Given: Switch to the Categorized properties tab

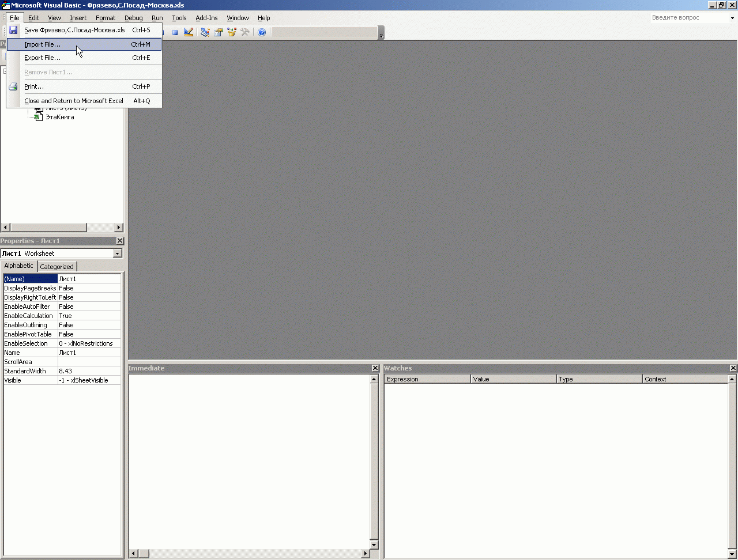Looking at the screenshot, I should pyautogui.click(x=57, y=267).
